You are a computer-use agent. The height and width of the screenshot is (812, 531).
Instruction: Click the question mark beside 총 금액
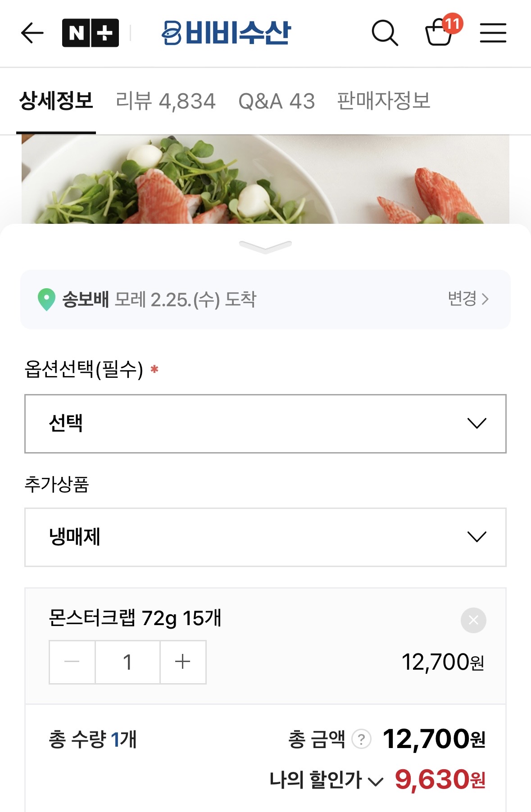(361, 739)
